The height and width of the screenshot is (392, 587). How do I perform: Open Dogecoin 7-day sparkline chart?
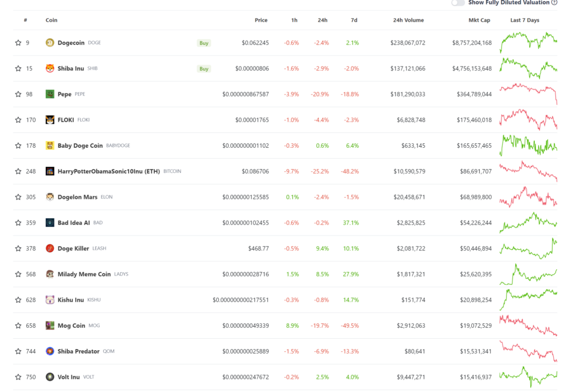tap(528, 42)
